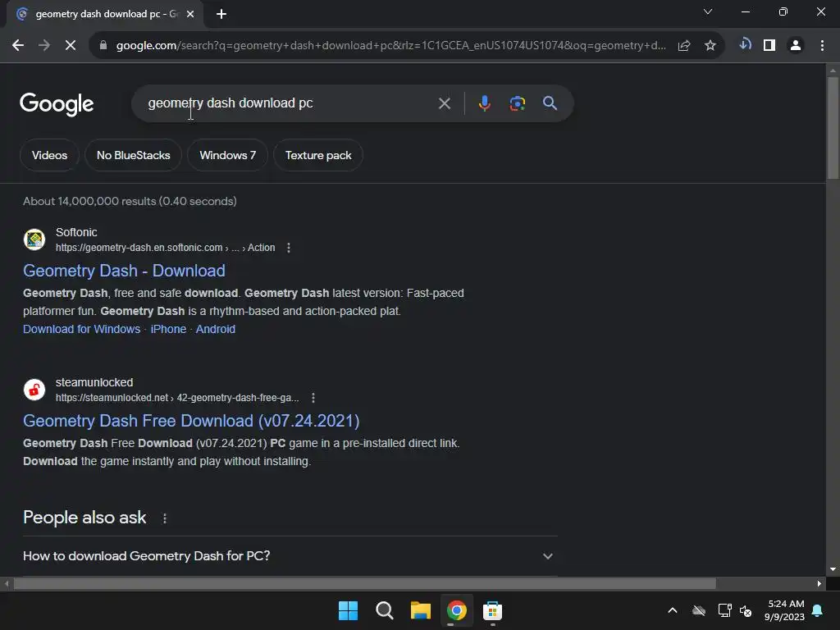This screenshot has width=840, height=630.
Task: Open the Windows Start menu
Action: coord(348,610)
